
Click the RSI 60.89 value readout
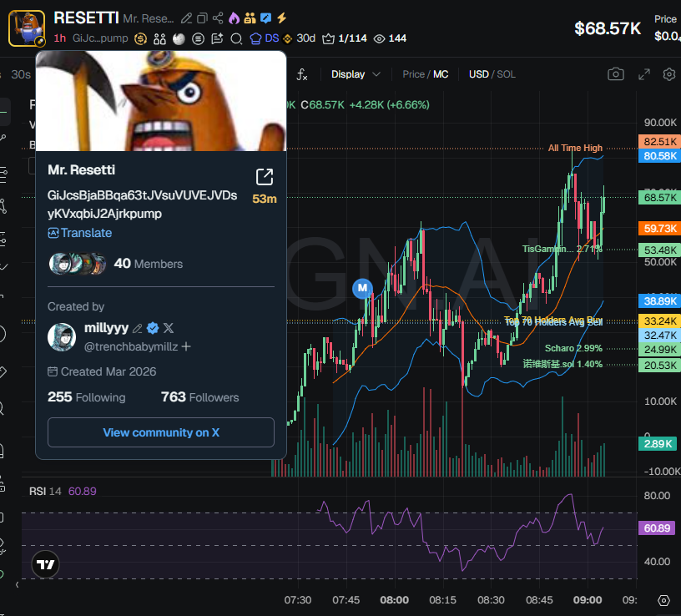[83, 491]
